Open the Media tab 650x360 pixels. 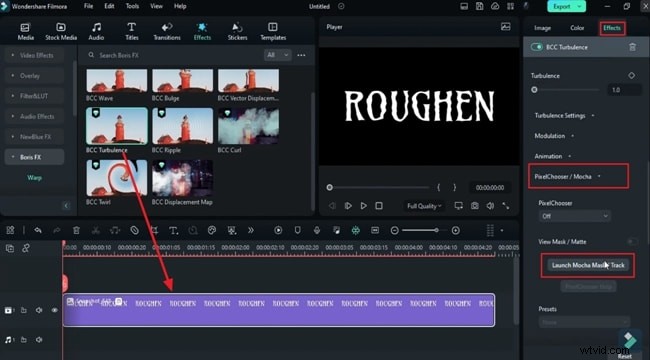click(25, 32)
